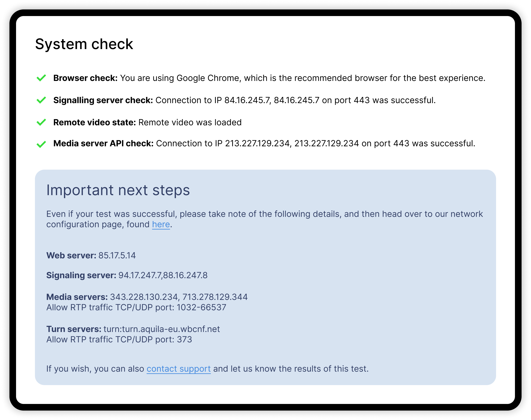Click the Web server IP 85.17.5.14
Viewport: 531px width, 420px height.
coord(117,256)
